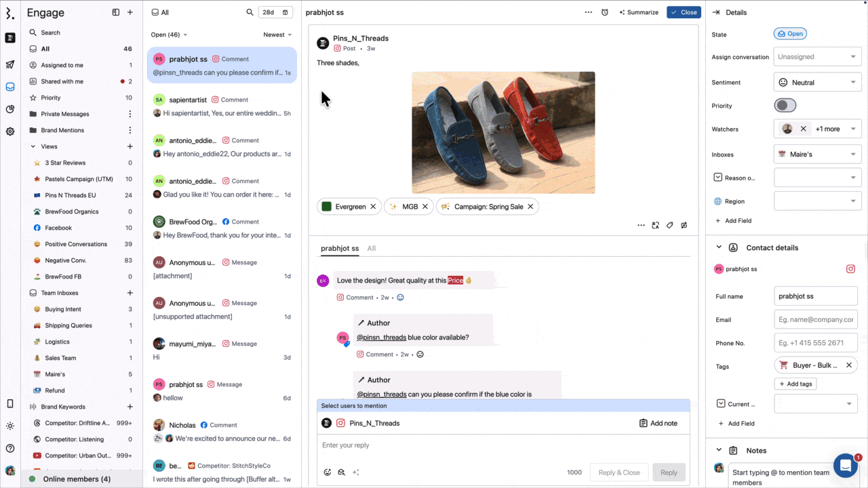This screenshot has width=868, height=488.
Task: Click the Add tags button
Action: [795, 384]
